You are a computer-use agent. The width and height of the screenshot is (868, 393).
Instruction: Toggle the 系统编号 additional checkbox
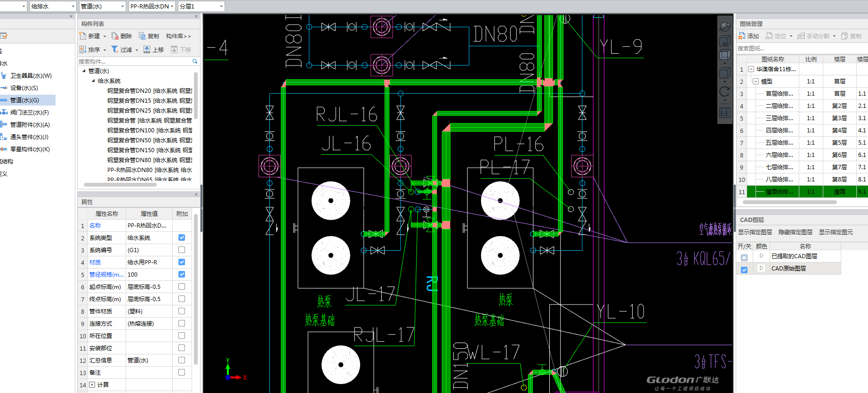pyautogui.click(x=182, y=250)
